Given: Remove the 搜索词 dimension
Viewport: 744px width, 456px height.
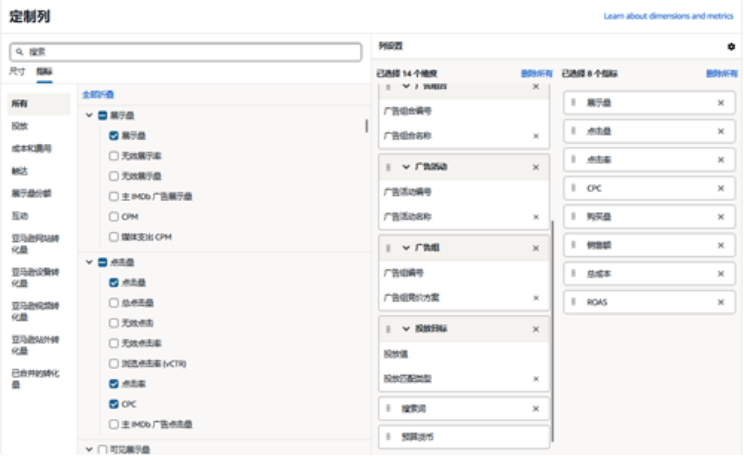Looking at the screenshot, I should coord(536,409).
